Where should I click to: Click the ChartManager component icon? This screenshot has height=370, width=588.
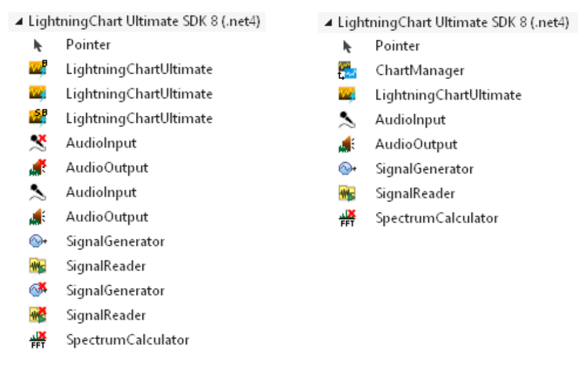point(346,69)
